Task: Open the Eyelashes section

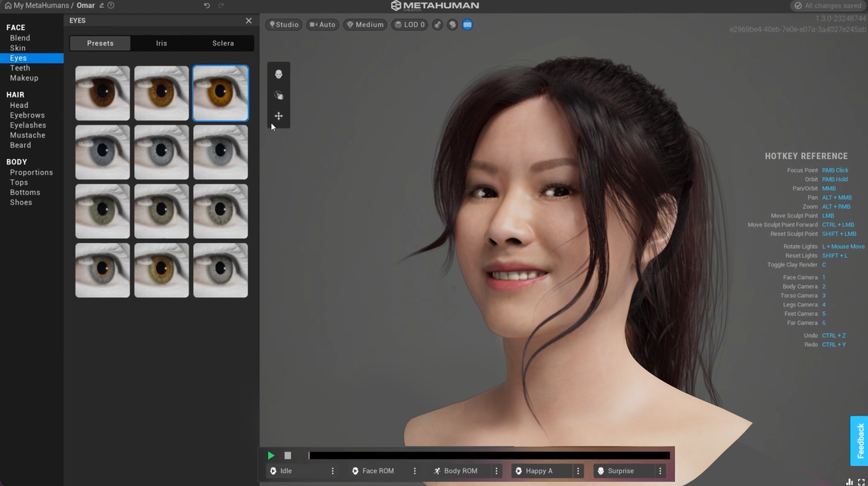Action: [28, 125]
